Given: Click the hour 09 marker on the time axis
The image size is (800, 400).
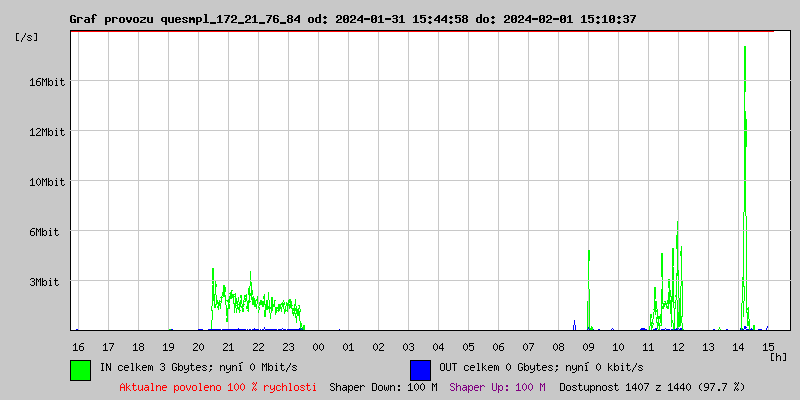Looking at the screenshot, I should click(588, 346).
